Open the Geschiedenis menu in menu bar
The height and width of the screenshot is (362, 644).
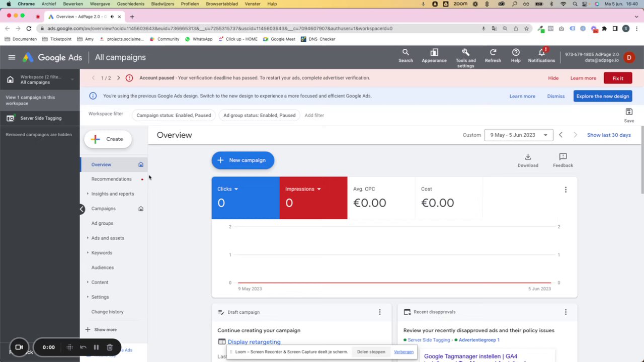tap(130, 4)
